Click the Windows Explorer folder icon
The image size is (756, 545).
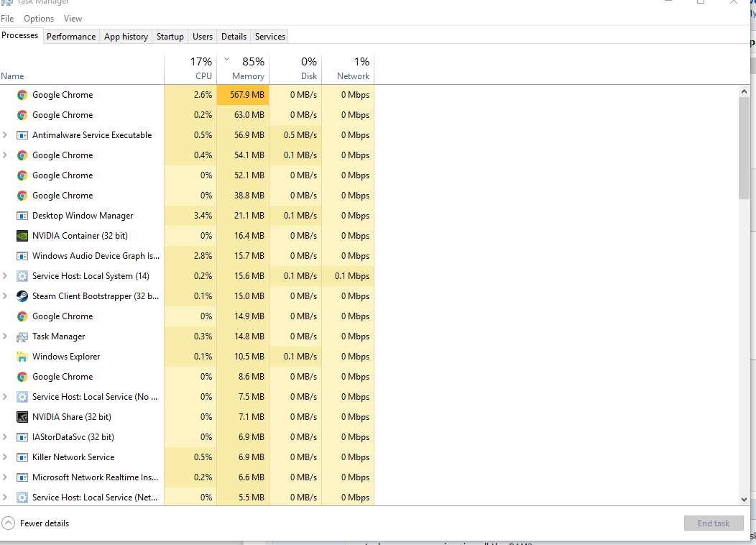(x=22, y=357)
